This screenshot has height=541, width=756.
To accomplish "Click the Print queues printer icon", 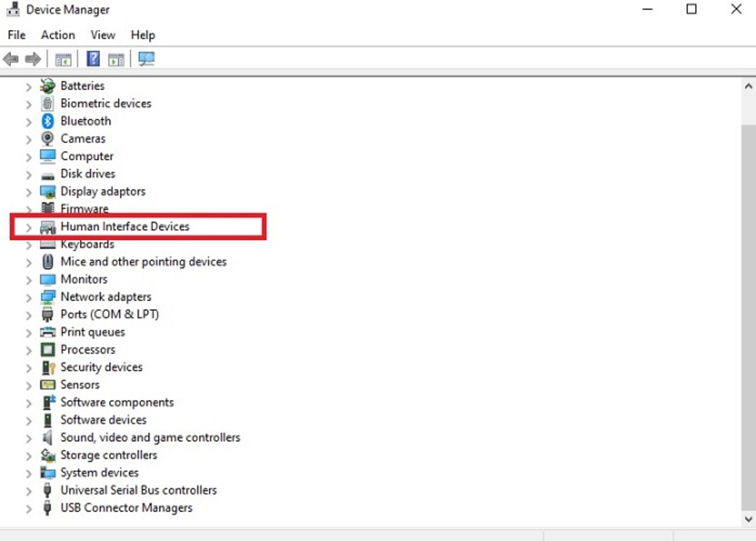I will tap(48, 332).
